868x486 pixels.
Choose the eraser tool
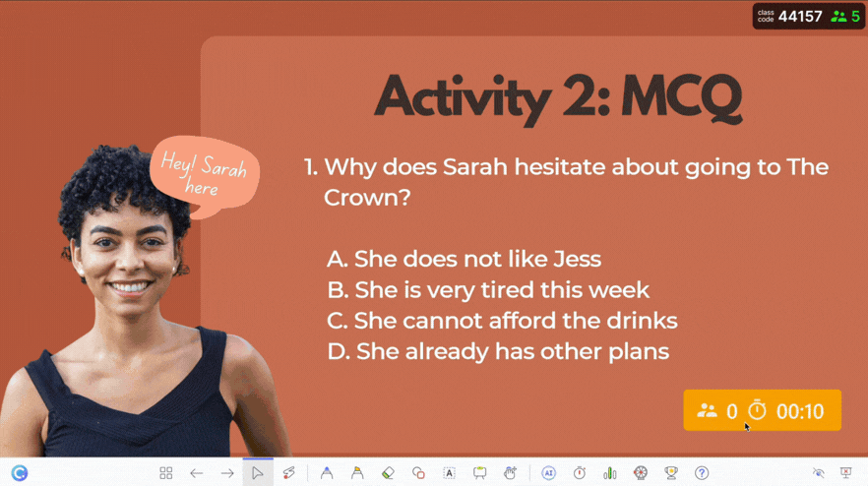click(x=388, y=473)
